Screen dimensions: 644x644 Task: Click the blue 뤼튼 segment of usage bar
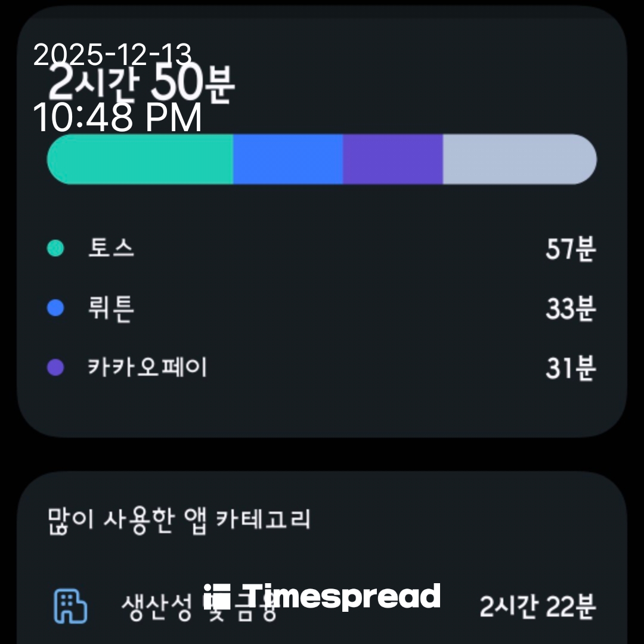(287, 159)
